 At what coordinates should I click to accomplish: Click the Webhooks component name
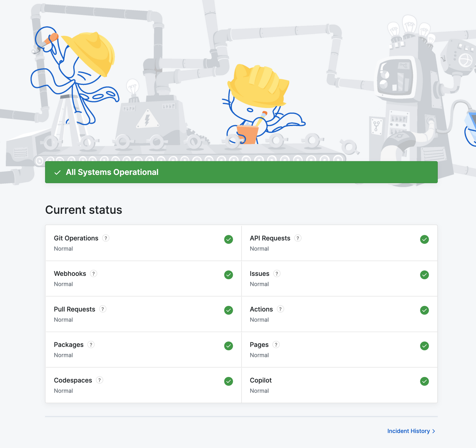[70, 274]
